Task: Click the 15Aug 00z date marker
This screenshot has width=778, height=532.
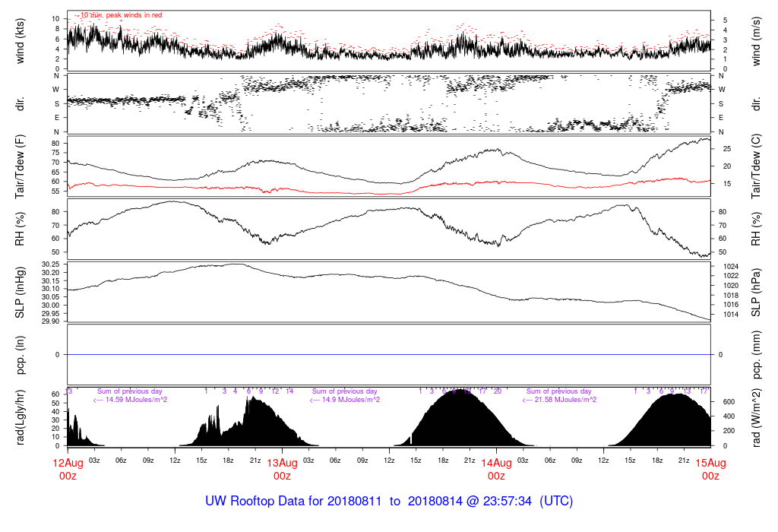Action: [x=710, y=469]
